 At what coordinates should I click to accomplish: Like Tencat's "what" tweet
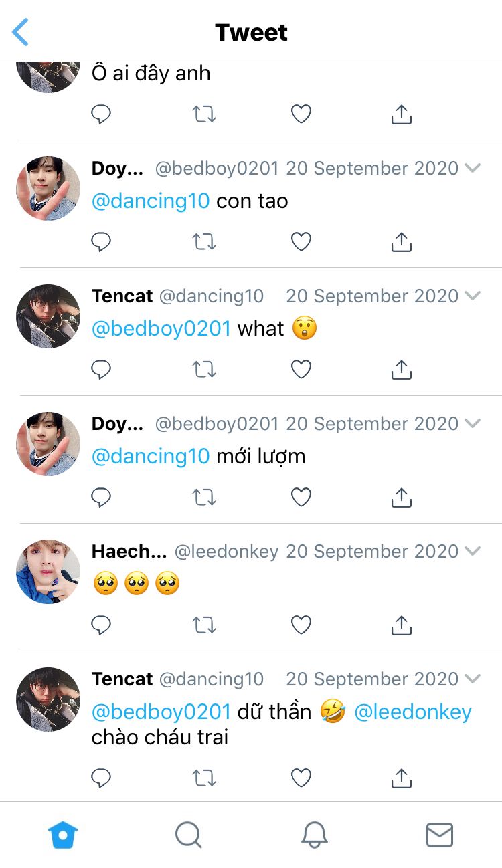pos(301,370)
